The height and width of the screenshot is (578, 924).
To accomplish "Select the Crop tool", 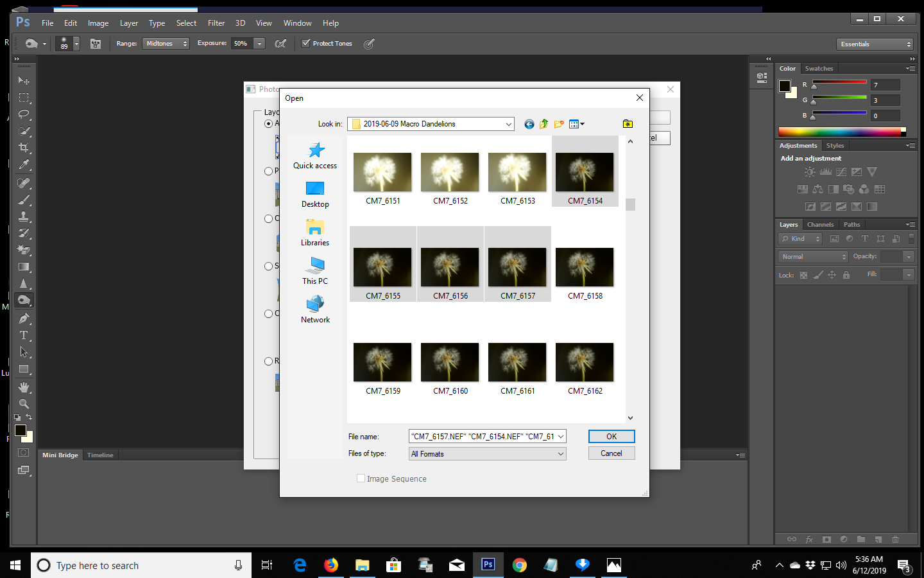I will pos(24,148).
